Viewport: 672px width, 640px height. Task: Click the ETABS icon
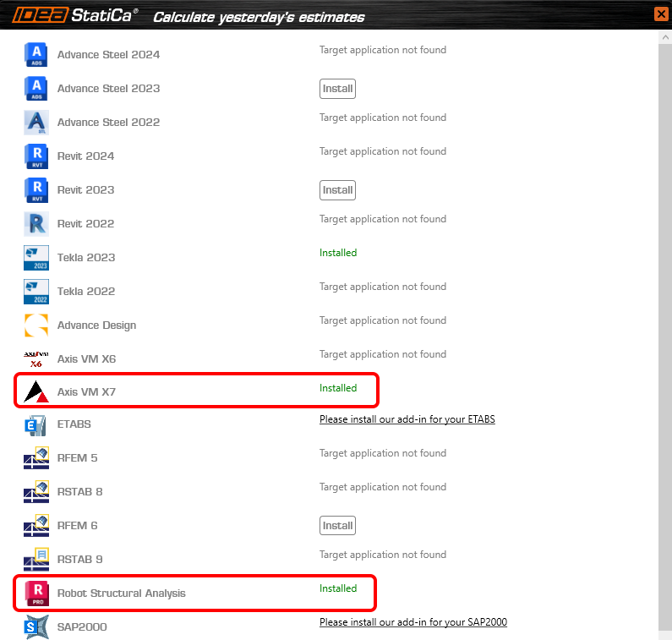point(36,424)
